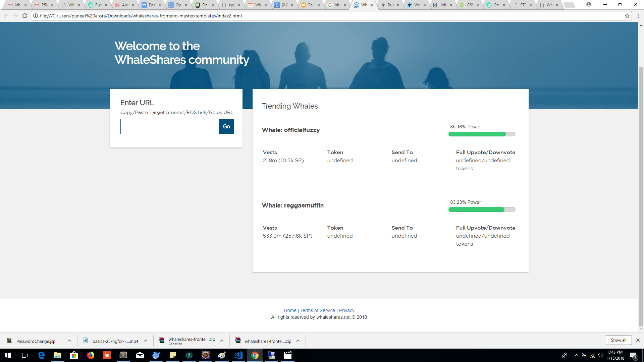Open the Mail app from the taskbar
The image size is (644, 362).
[140, 355]
